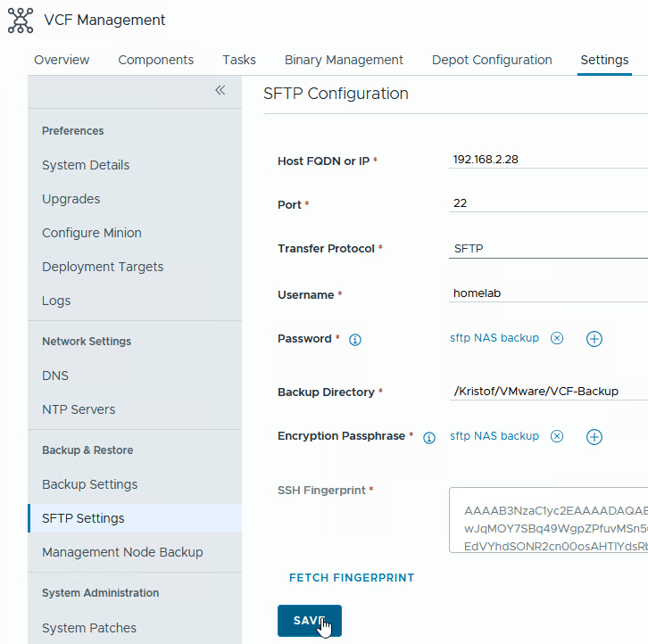Open the Binary Management tab

[344, 60]
